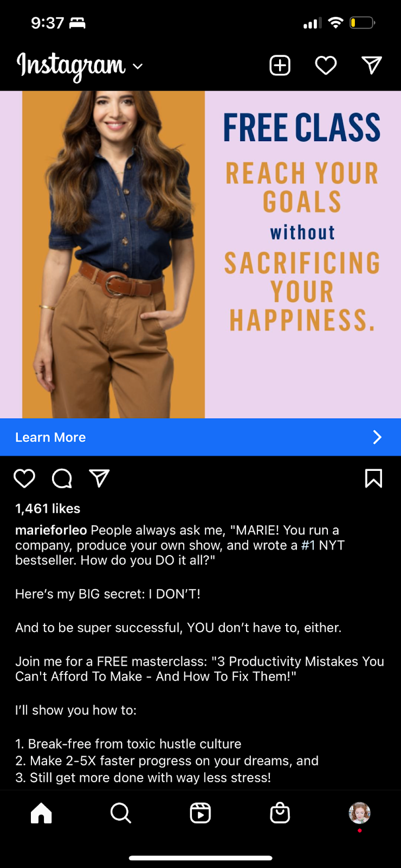Open the Search tab magnifier
This screenshot has width=401, height=868.
[121, 813]
